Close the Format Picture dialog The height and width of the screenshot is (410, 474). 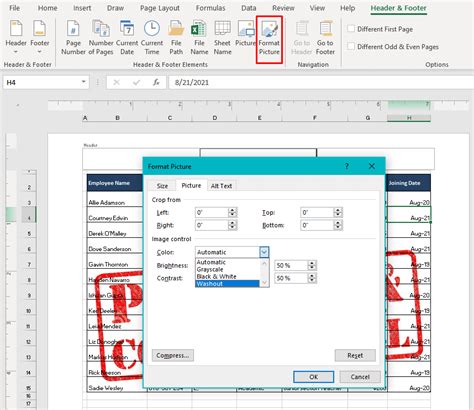click(x=372, y=166)
